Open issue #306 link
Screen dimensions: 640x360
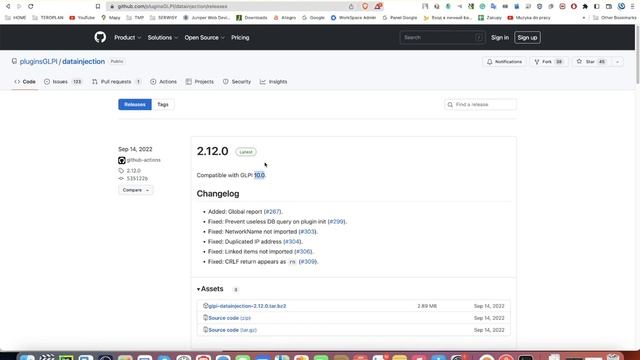(x=303, y=251)
